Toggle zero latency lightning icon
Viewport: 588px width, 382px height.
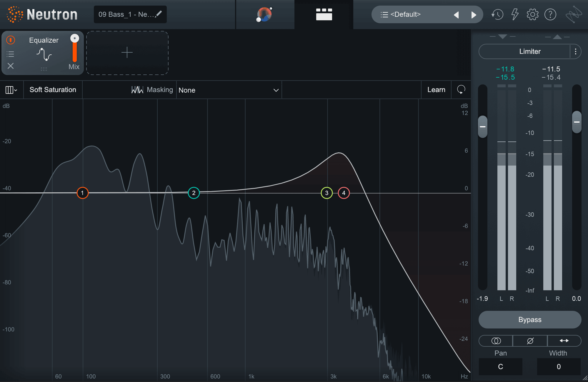pos(515,14)
